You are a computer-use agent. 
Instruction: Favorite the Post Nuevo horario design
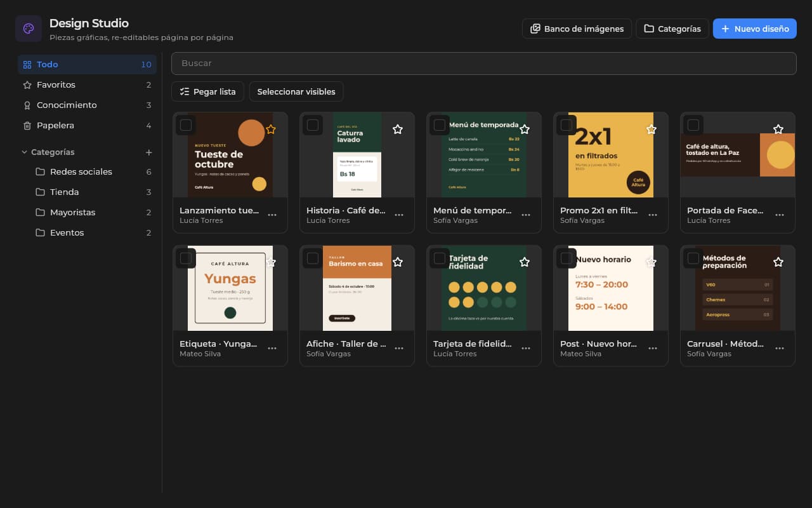tap(652, 262)
